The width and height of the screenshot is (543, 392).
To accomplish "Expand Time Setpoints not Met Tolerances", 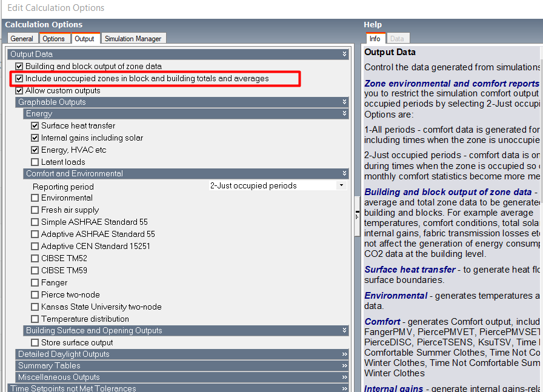I will pyautogui.click(x=344, y=388).
